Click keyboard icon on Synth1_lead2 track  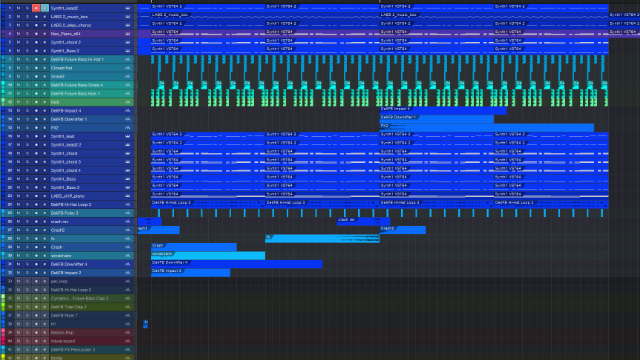point(127,8)
